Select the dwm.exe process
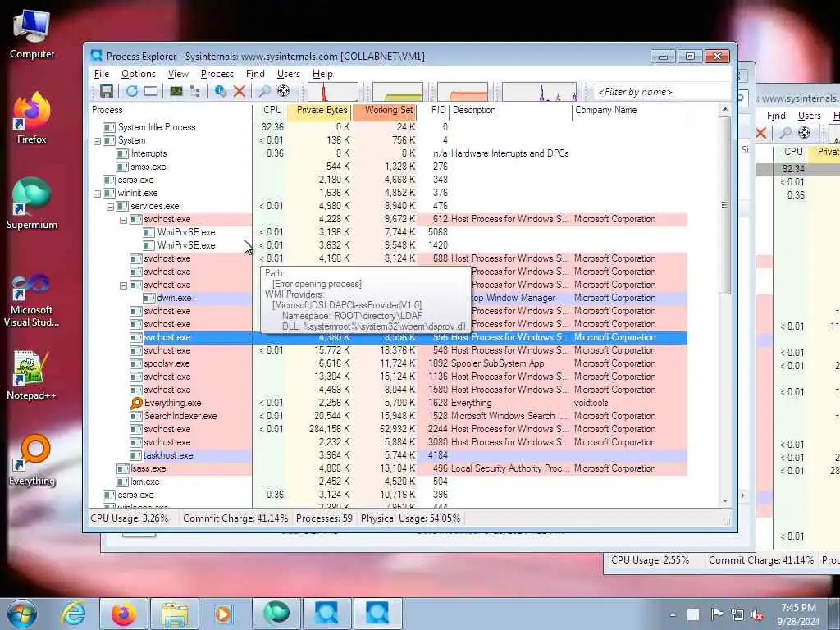Image resolution: width=840 pixels, height=630 pixels. coord(174,298)
